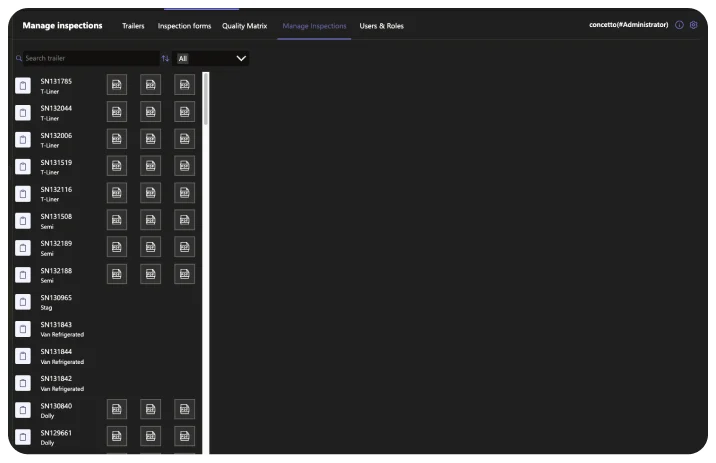Open second PDF report icon for SN131785
The height and width of the screenshot is (463, 716).
click(x=150, y=84)
